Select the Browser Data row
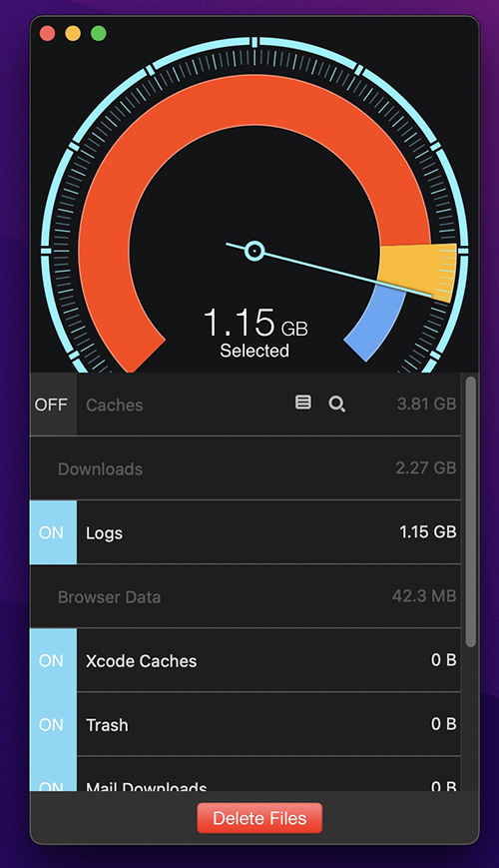The width and height of the screenshot is (499, 868). point(246,596)
